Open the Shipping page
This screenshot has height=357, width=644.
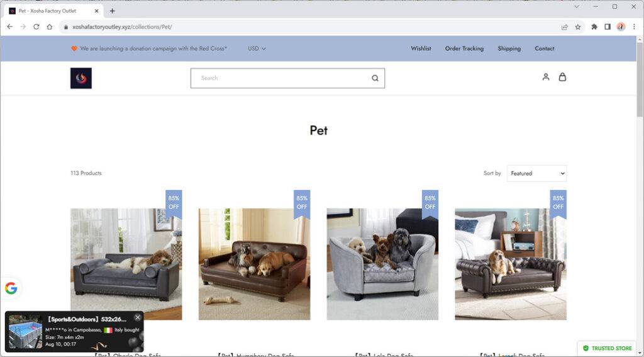tap(509, 48)
